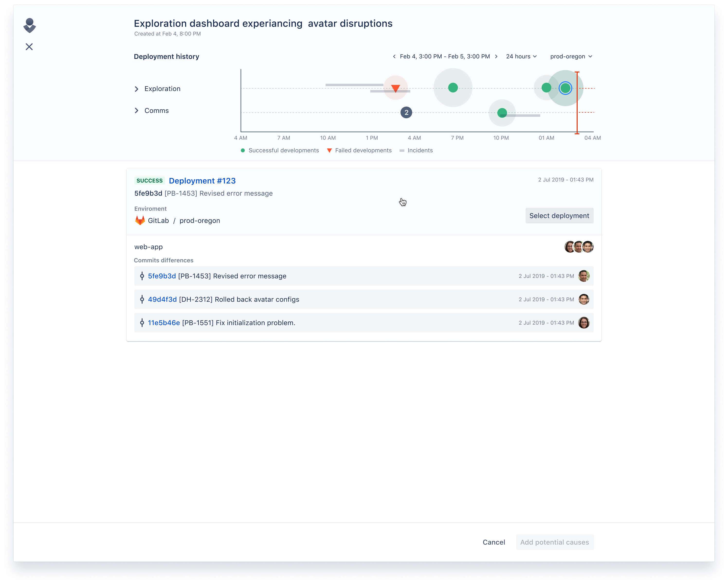This screenshot has height=584, width=728.
Task: Click author avatar on 11e5b46e commit row
Action: coord(584,323)
